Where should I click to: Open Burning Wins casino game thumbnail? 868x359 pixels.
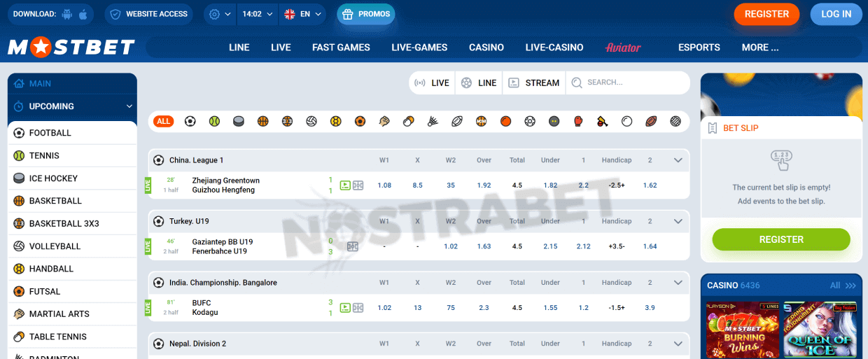pos(743,330)
